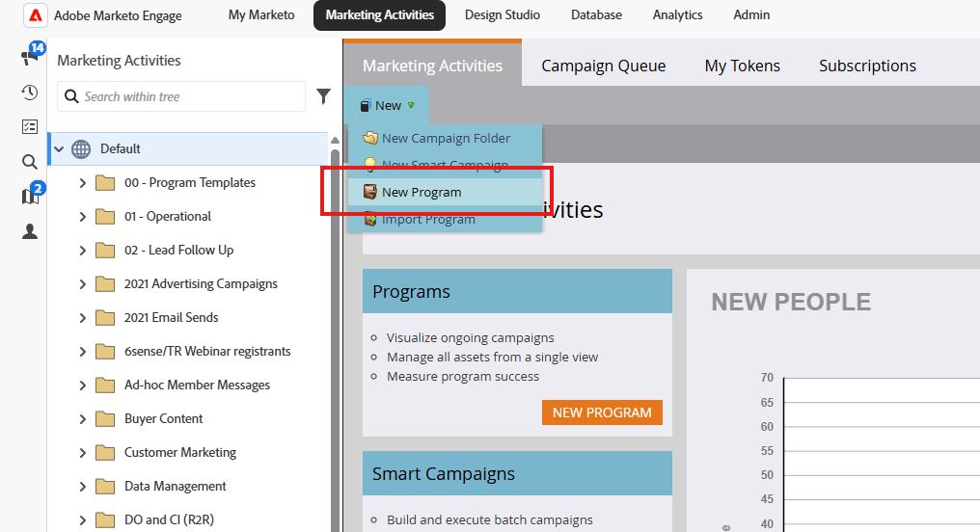Click the Customer Marketing folder icon
The width and height of the screenshot is (980, 532).
click(105, 453)
